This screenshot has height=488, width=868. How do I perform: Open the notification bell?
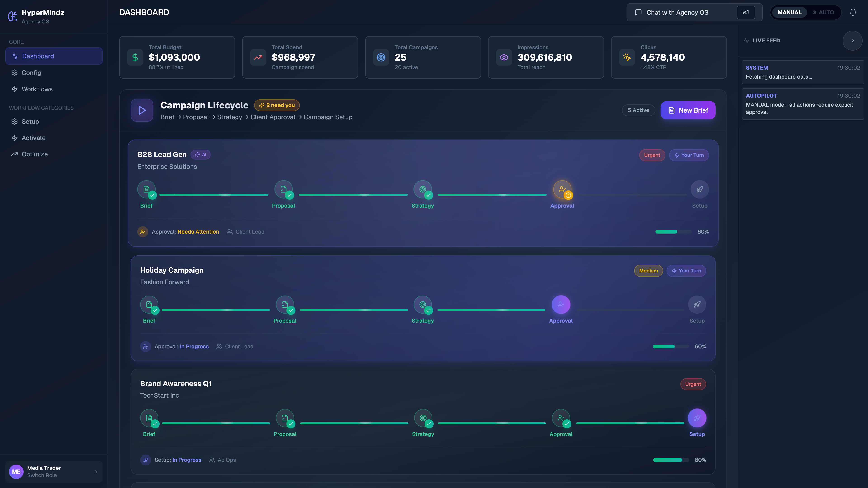click(x=853, y=12)
